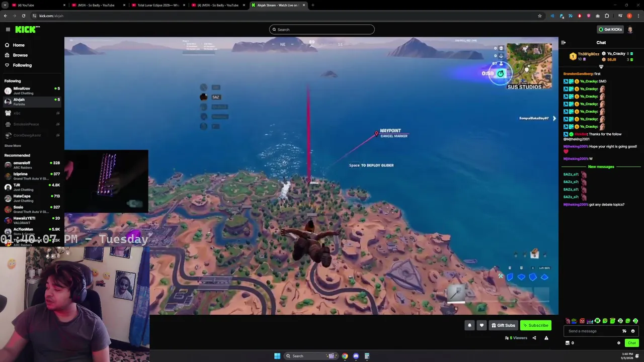The width and height of the screenshot is (644, 362).
Task: Open recommended channel HawaiizYETI
Action: click(31, 220)
